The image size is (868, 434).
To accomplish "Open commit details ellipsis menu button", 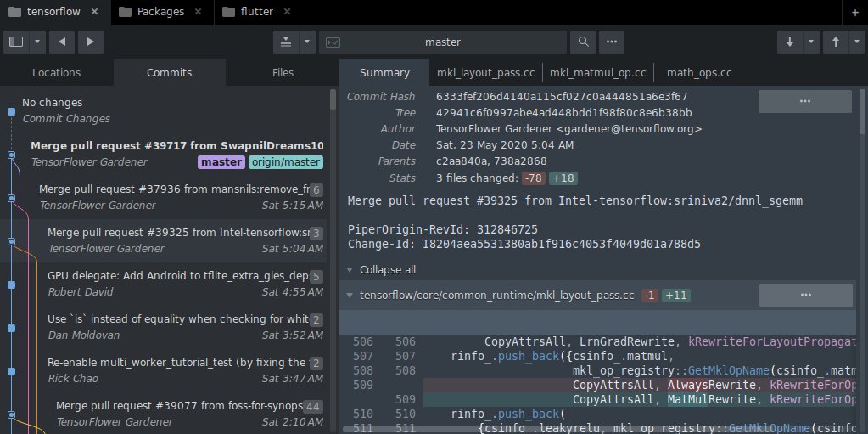I will tap(805, 101).
